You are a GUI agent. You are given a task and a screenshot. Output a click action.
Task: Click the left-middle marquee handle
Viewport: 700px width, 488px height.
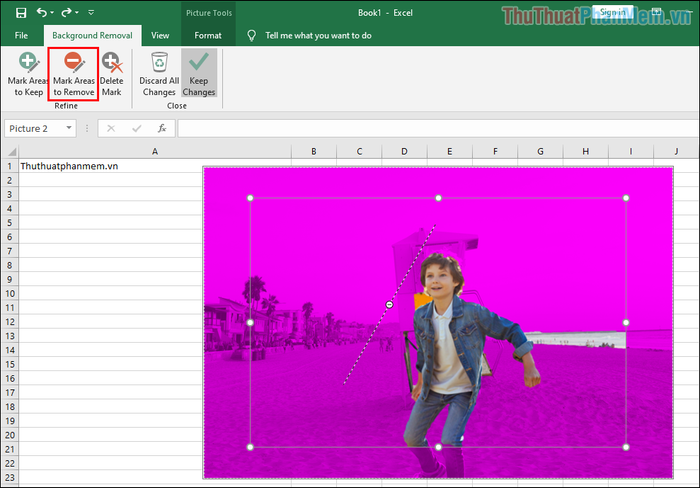tap(250, 322)
